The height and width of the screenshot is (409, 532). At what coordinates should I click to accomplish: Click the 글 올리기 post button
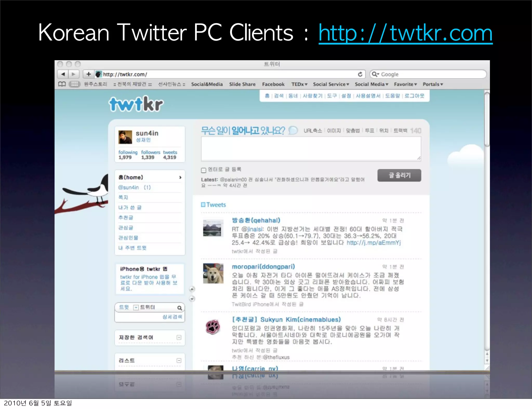pyautogui.click(x=399, y=175)
